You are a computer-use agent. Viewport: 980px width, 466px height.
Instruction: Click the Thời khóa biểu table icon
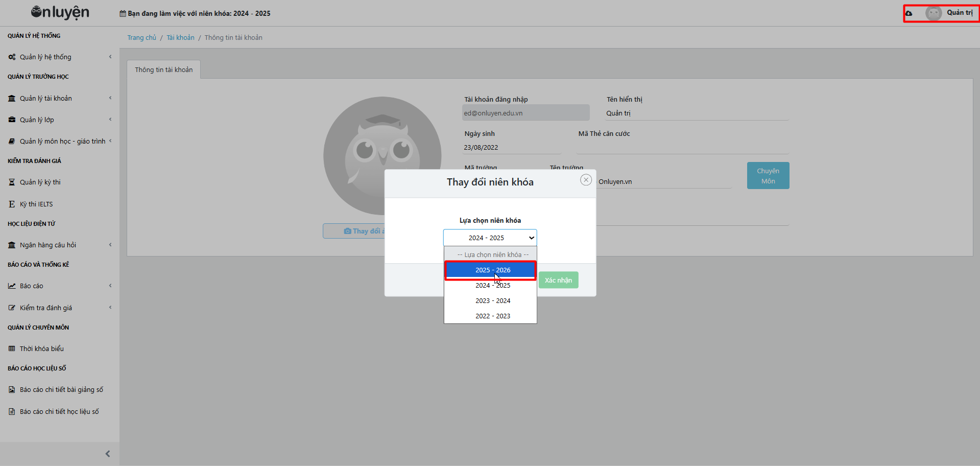tap(12, 349)
